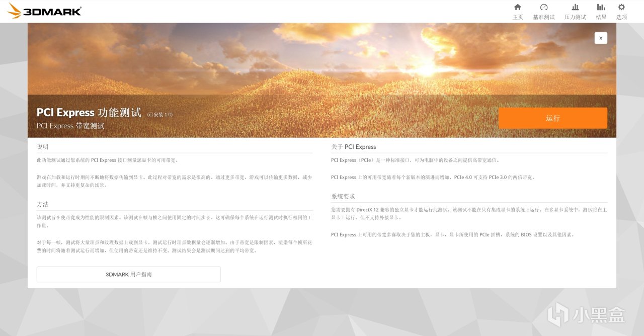Close the test details panel with x

[x=601, y=38]
